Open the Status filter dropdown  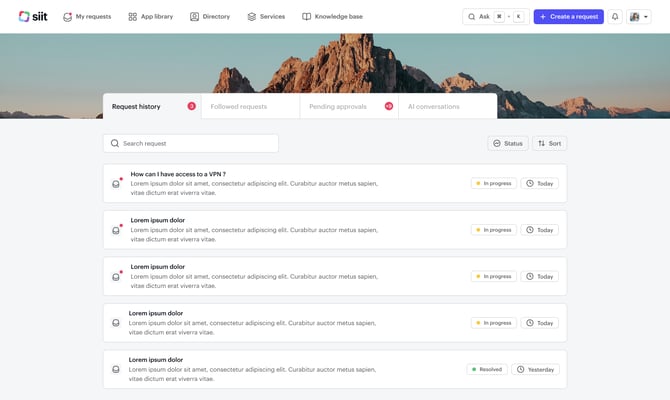508,143
